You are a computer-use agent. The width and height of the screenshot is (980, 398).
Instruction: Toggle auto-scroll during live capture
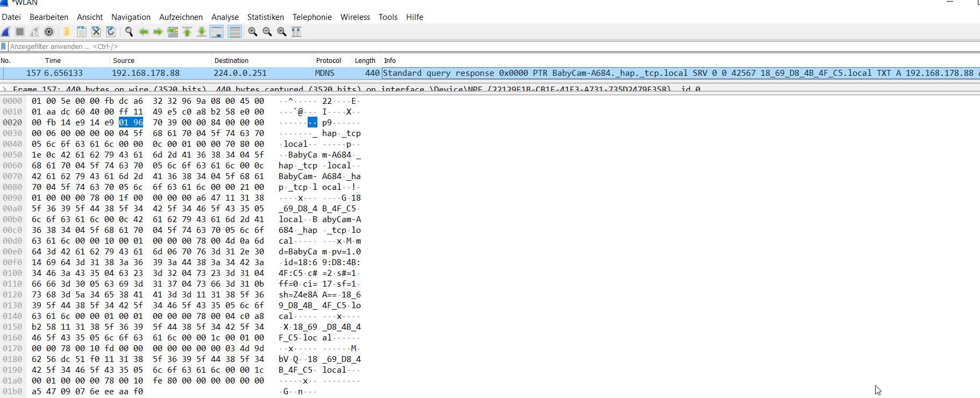pyautogui.click(x=217, y=32)
